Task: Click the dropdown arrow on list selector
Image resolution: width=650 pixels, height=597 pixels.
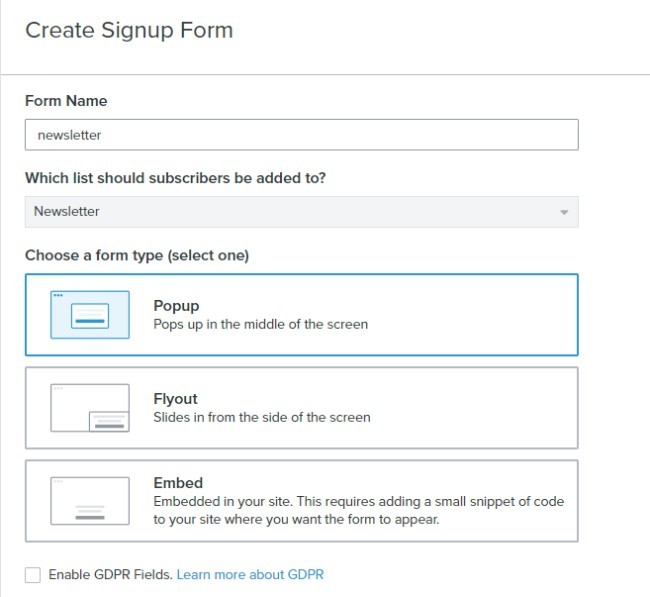Action: 564,213
